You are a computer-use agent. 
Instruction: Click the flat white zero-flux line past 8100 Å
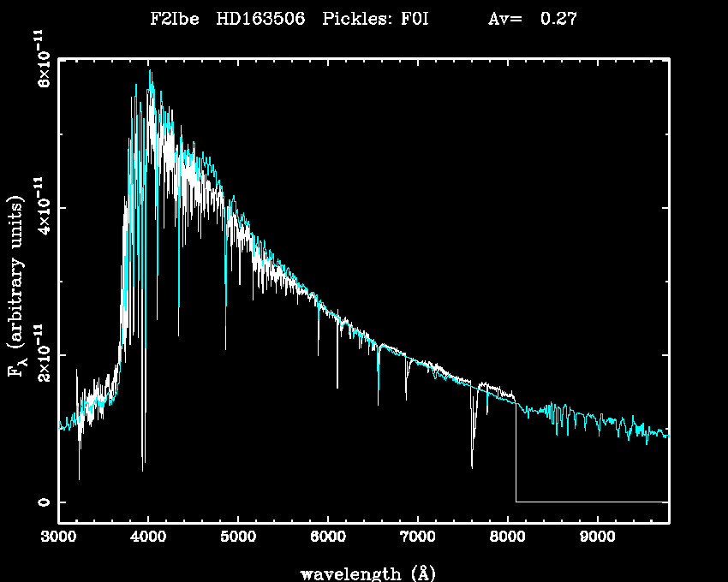(591, 502)
